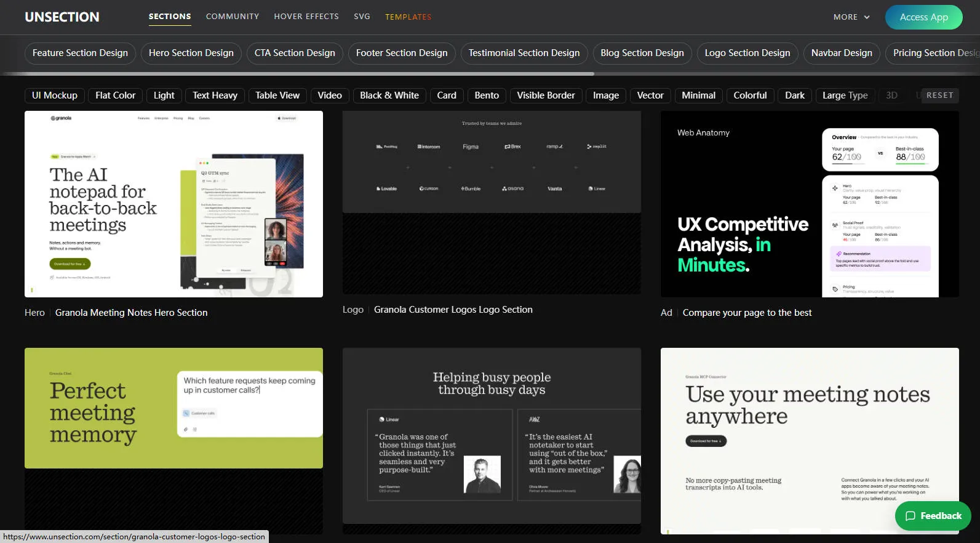This screenshot has height=543, width=980.
Task: Click the Hero category label
Action: [x=34, y=313]
